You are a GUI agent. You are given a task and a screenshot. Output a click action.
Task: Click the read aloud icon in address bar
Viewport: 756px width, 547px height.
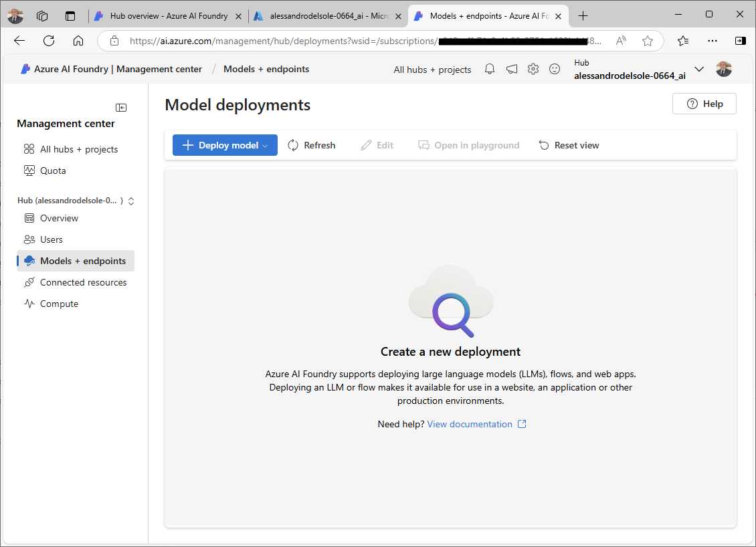(621, 41)
